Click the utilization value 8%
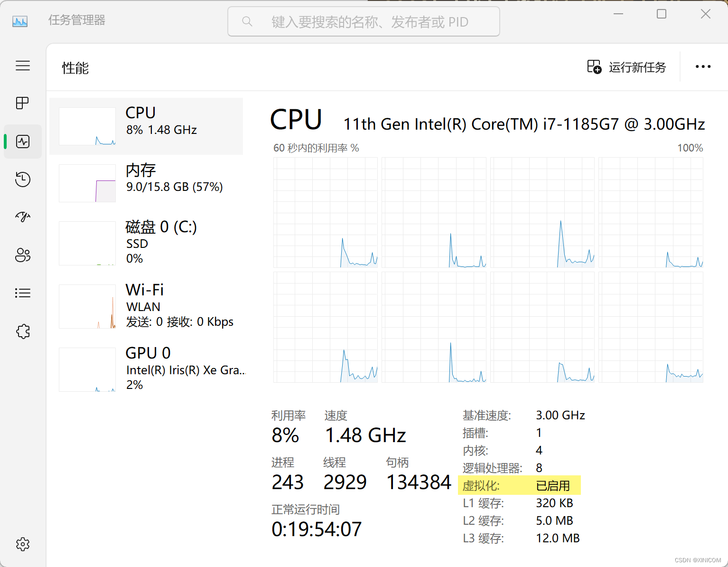The image size is (728, 567). pos(285,435)
